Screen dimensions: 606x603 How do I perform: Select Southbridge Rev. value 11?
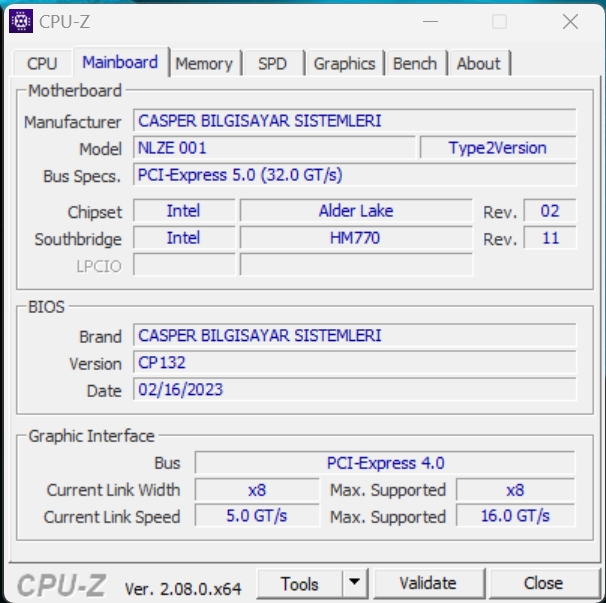(550, 238)
